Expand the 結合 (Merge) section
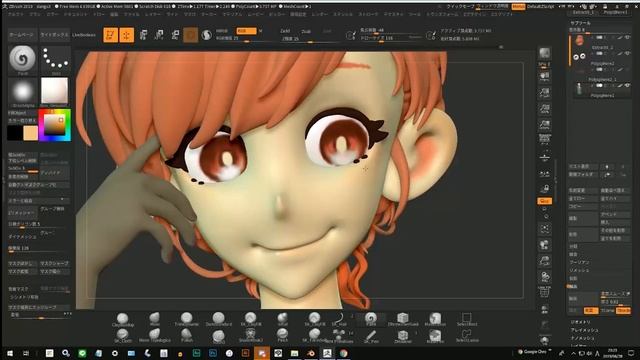640x360 pixels. (574, 254)
